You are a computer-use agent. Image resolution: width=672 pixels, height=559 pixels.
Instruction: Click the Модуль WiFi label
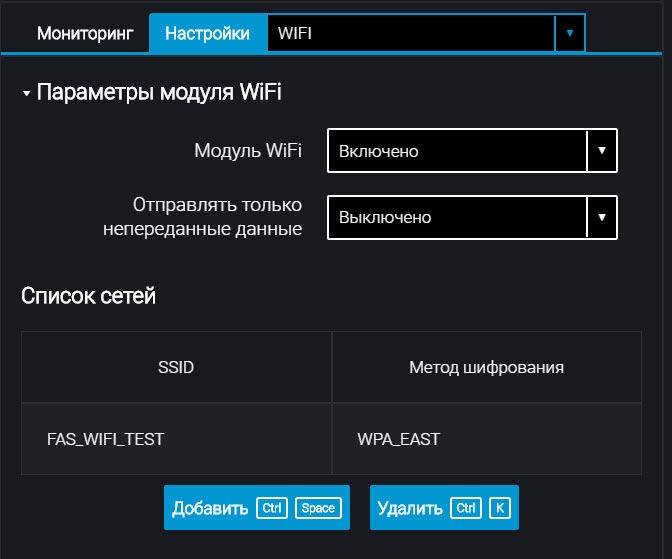point(248,150)
